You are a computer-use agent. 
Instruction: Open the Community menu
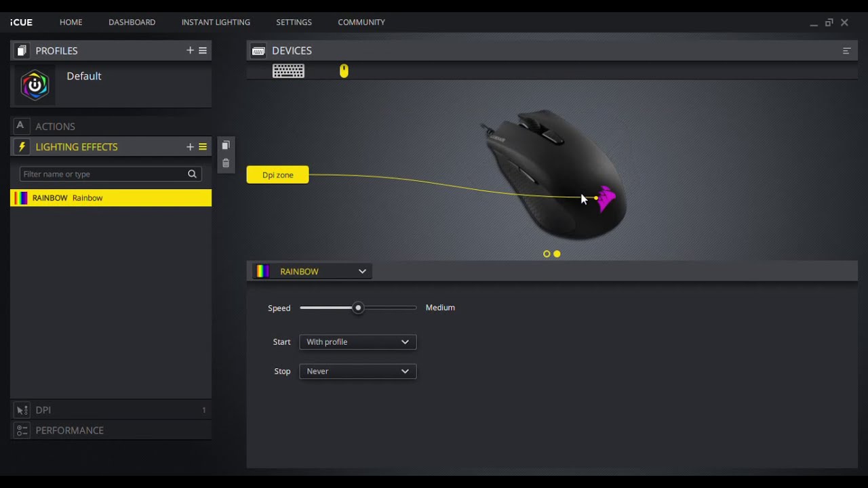pyautogui.click(x=361, y=22)
